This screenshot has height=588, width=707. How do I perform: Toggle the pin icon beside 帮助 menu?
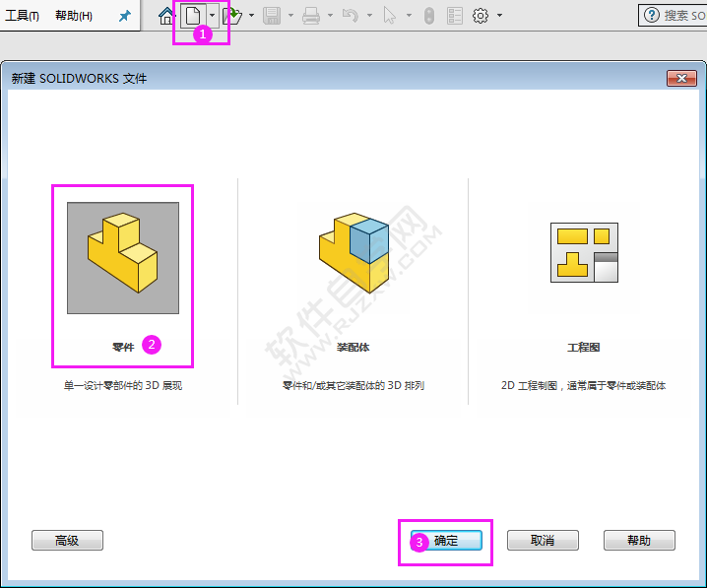[124, 16]
